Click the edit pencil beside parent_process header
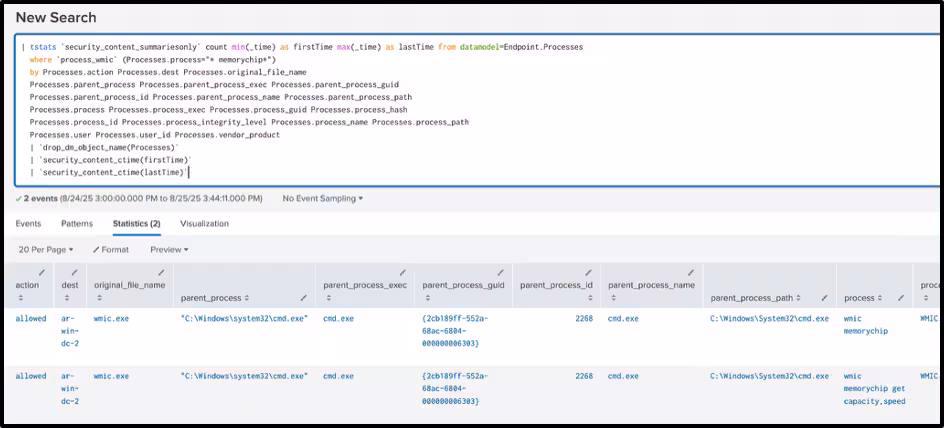The image size is (944, 428). point(303,297)
